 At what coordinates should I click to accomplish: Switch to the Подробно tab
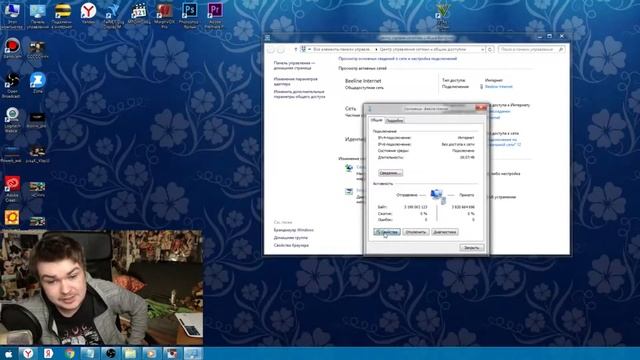pyautogui.click(x=395, y=120)
